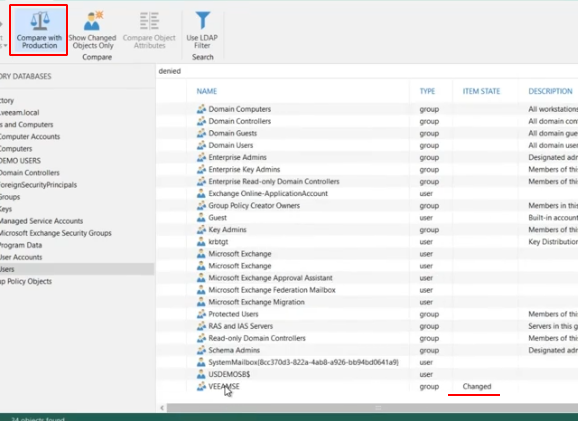Screen dimensions: 578x421
Task: Select Program Data in the tree
Action: (21, 245)
